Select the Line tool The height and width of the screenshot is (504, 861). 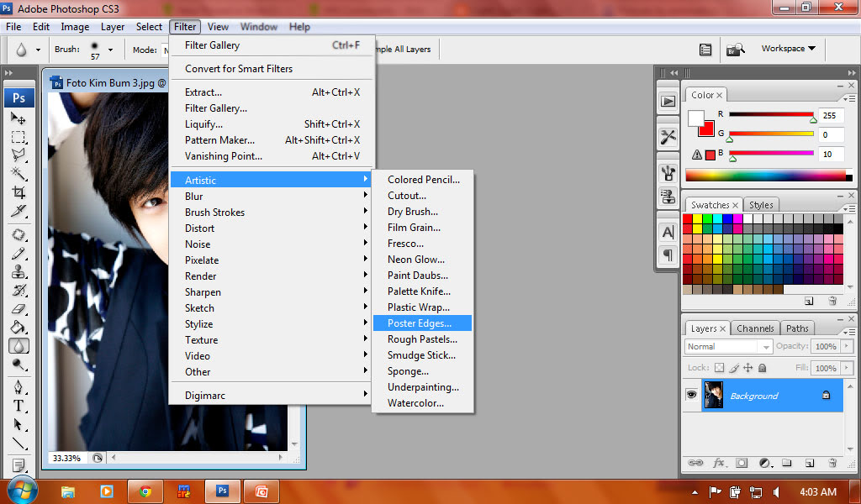(x=18, y=444)
